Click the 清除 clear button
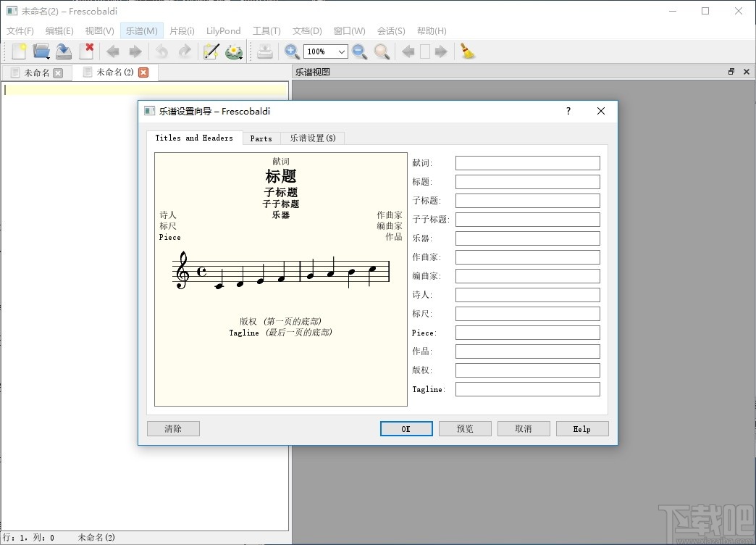The image size is (756, 545). (173, 429)
